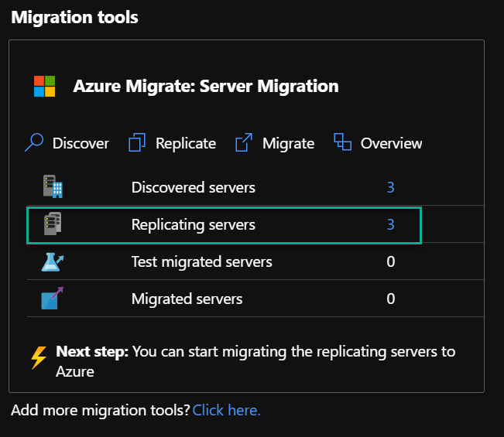Click the Microsoft logo beside Azure Migrate

click(x=44, y=86)
